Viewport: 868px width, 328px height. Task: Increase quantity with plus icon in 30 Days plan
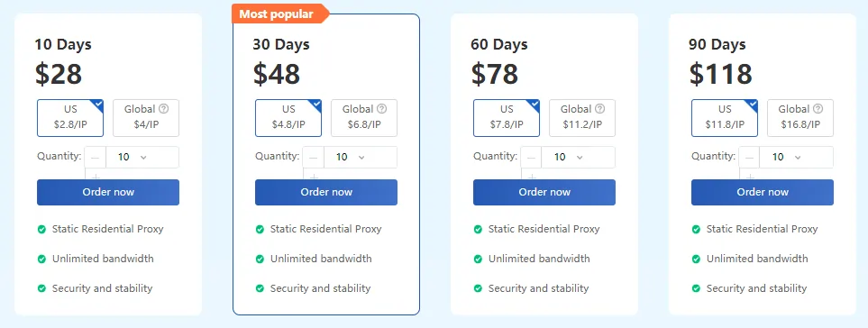314,177
